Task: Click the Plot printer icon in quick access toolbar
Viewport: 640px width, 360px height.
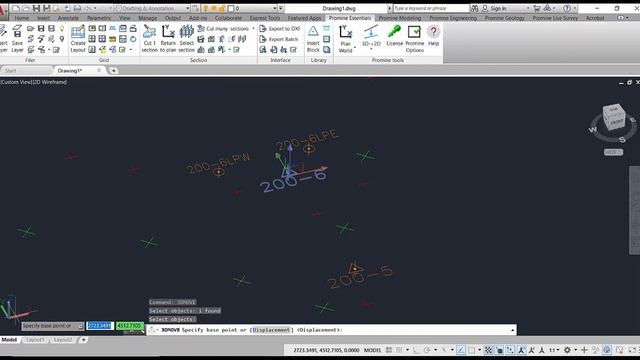Action: coord(77,8)
